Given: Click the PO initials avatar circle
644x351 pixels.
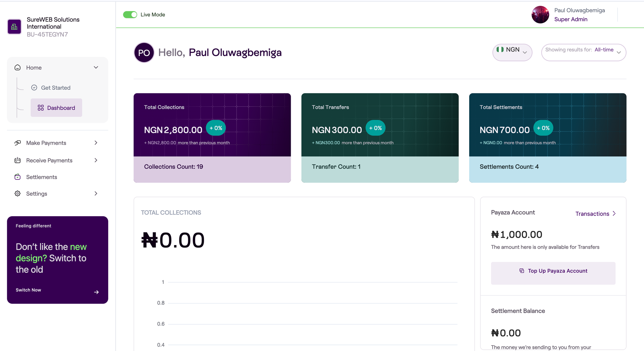Looking at the screenshot, I should pyautogui.click(x=144, y=52).
